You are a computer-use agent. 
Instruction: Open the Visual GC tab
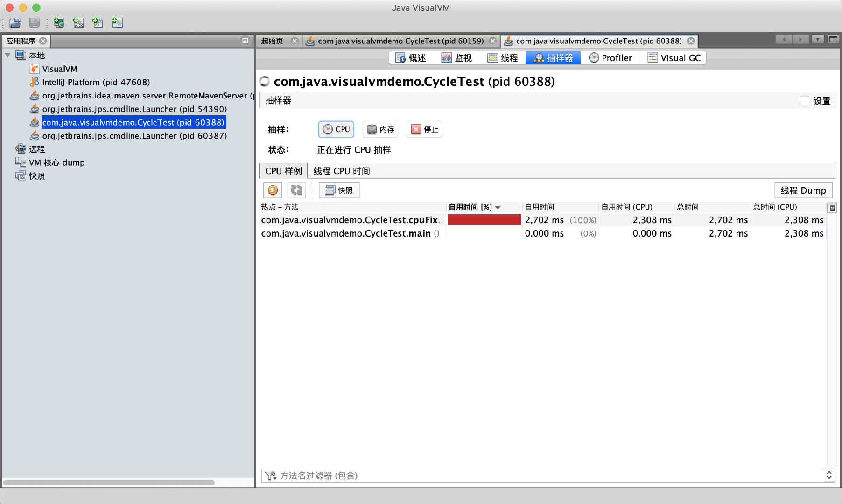(x=674, y=58)
